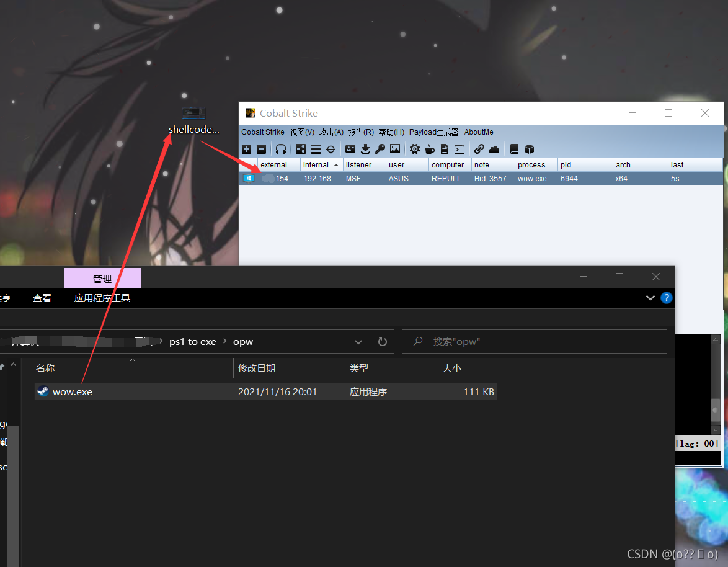Click the book help icon in toolbar
Viewport: 728px width, 567px height.
click(x=514, y=149)
